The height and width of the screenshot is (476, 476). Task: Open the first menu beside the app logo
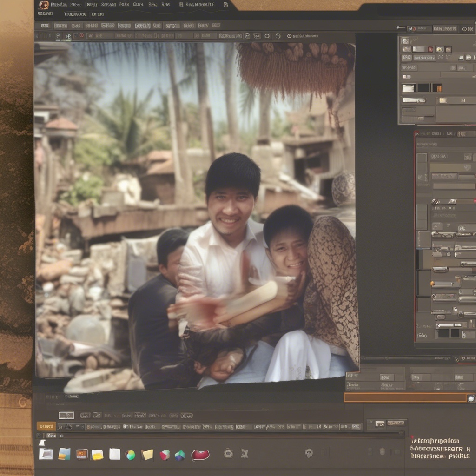click(x=58, y=5)
